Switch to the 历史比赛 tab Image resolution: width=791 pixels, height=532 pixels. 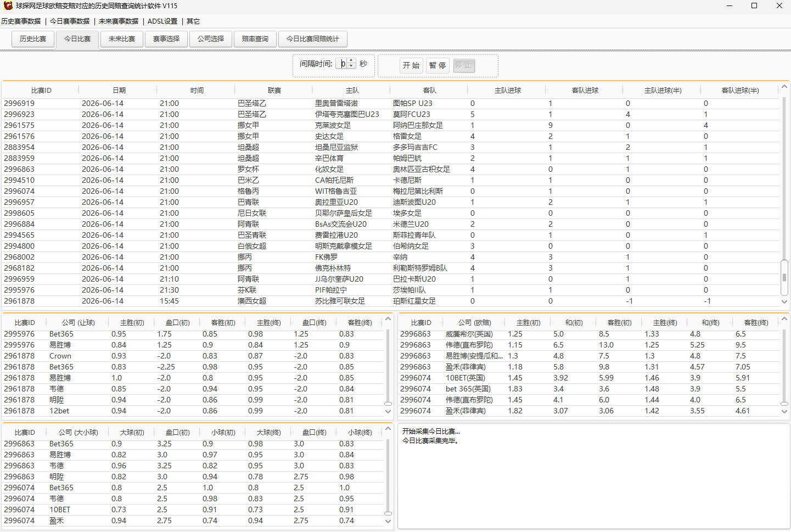coord(33,39)
